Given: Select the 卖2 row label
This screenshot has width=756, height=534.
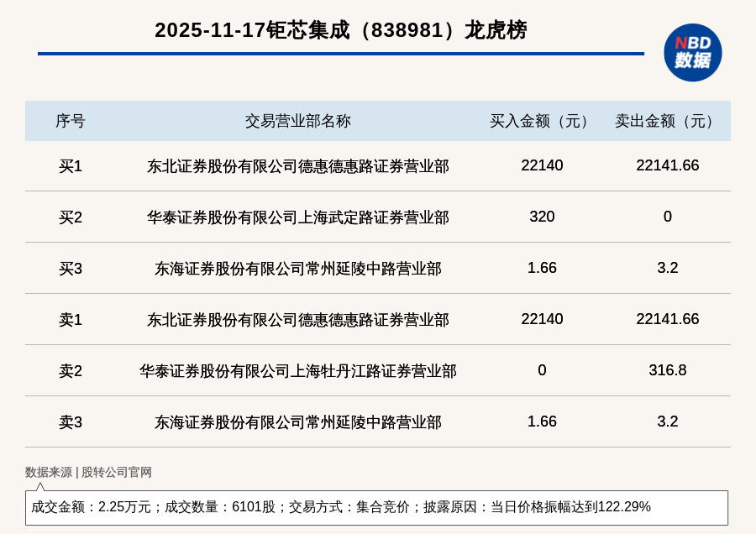Looking at the screenshot, I should [71, 371].
